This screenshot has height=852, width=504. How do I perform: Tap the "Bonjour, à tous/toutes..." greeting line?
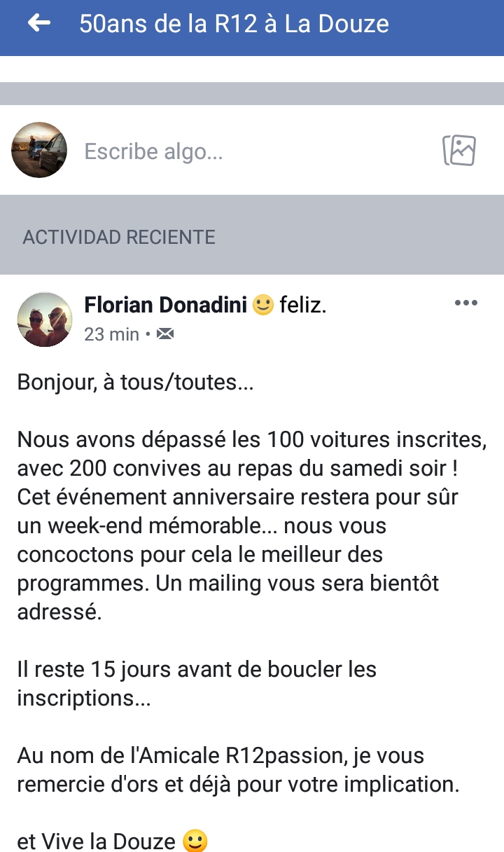(x=136, y=383)
